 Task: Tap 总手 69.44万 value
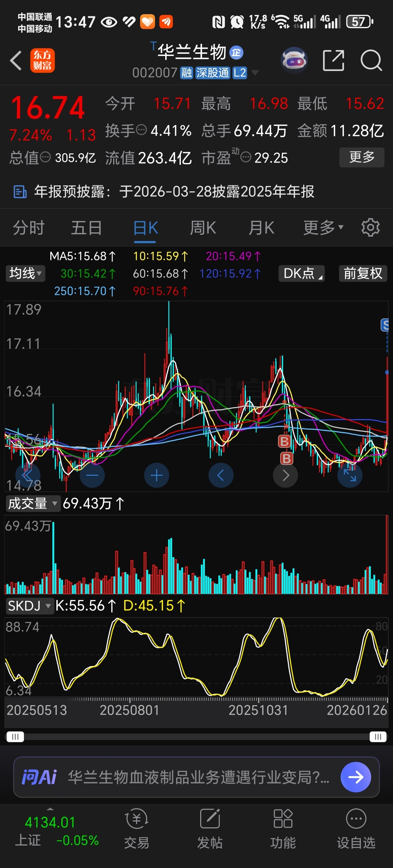tap(261, 130)
